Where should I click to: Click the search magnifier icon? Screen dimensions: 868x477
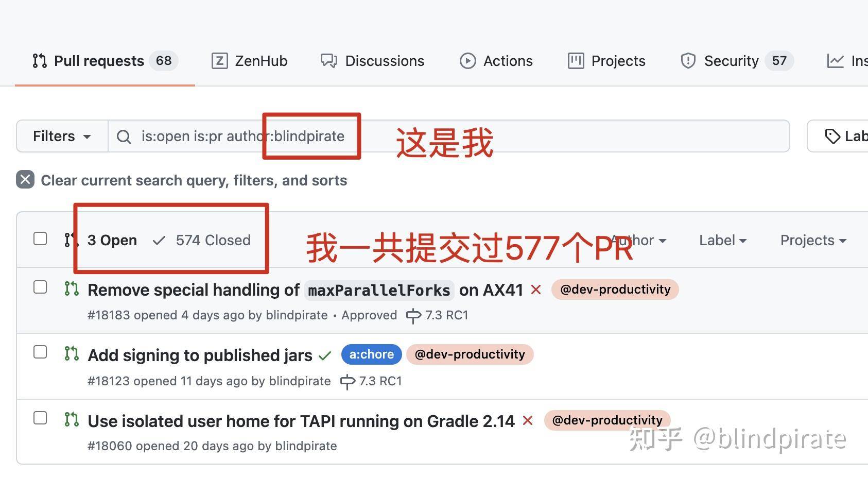click(x=124, y=137)
